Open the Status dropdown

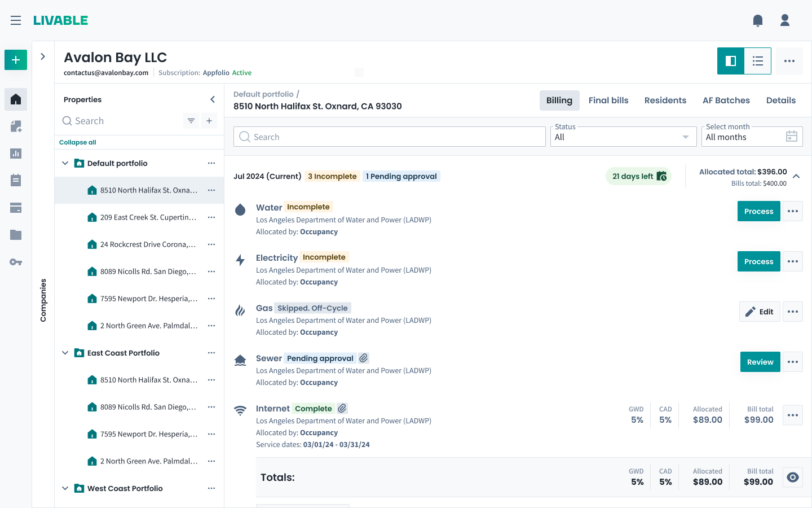point(624,137)
